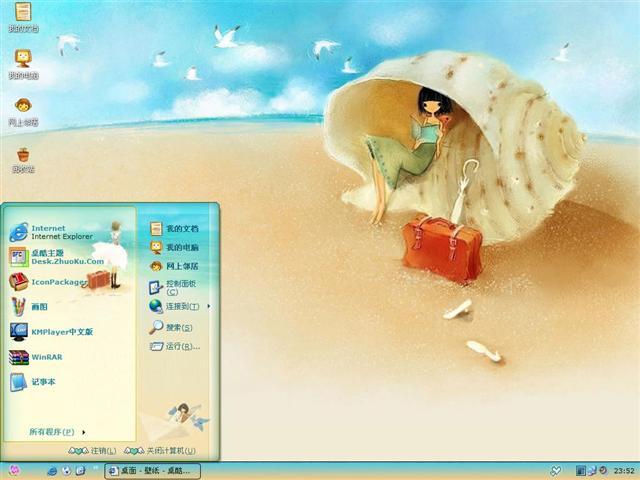Open 回收站 flowerpot icon on the desktop
Image resolution: width=640 pixels, height=480 pixels.
coord(23,160)
